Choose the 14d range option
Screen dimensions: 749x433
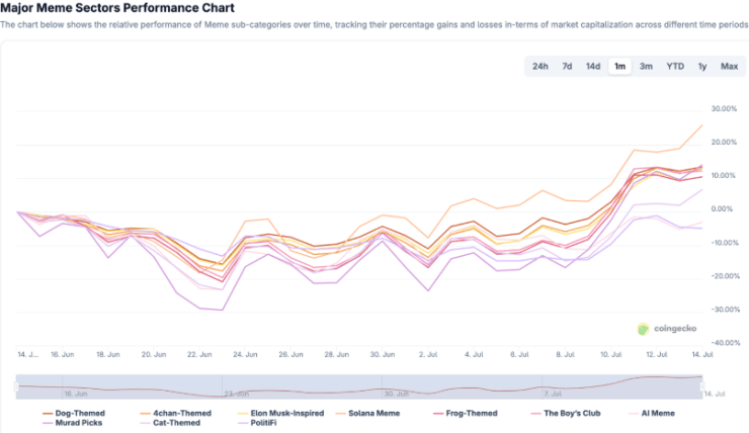click(593, 67)
